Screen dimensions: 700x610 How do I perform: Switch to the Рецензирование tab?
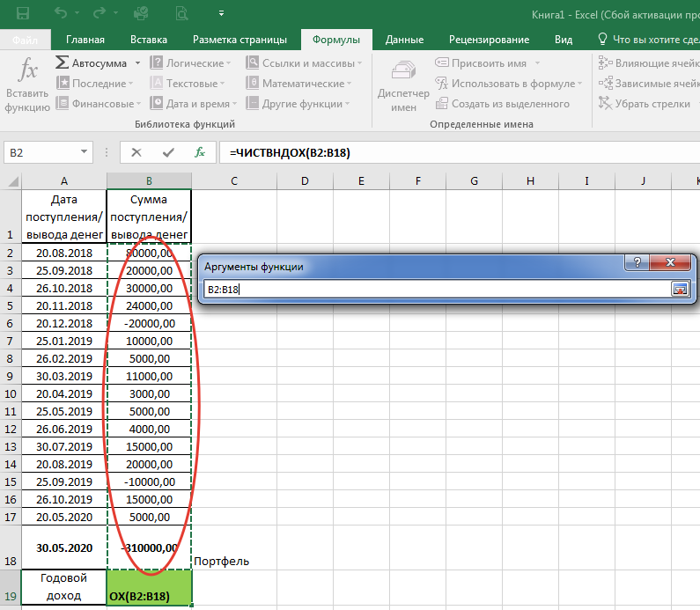click(489, 40)
